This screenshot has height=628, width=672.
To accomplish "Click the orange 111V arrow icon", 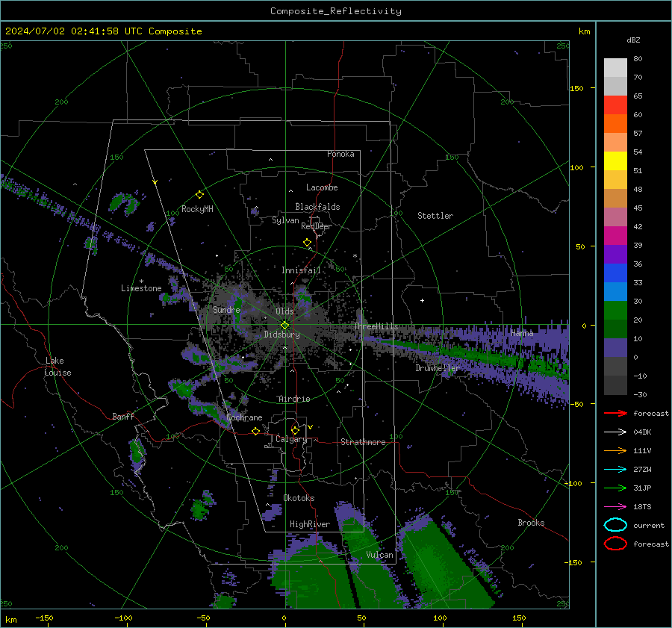I will pos(615,450).
